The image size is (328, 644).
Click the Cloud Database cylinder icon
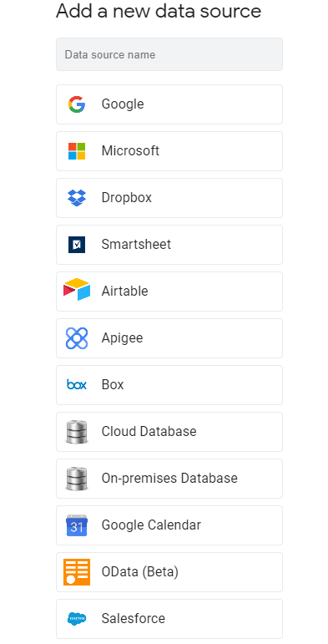point(77,432)
